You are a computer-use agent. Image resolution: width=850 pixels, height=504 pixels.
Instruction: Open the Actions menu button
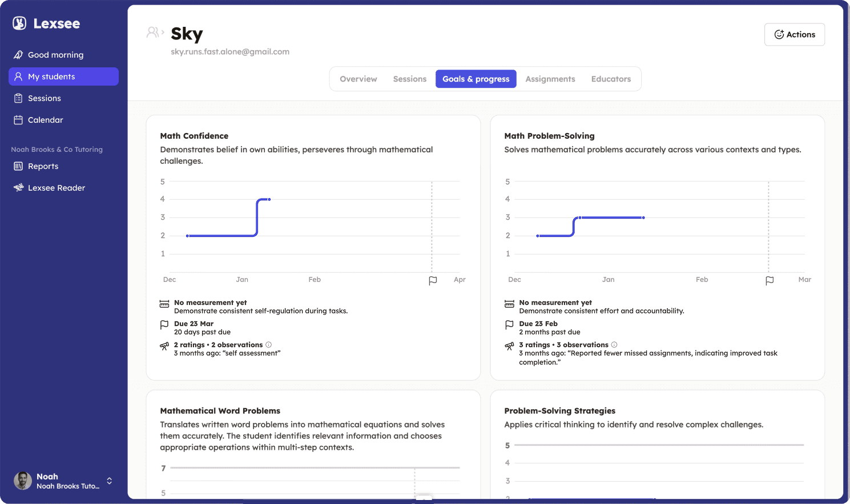tap(795, 34)
